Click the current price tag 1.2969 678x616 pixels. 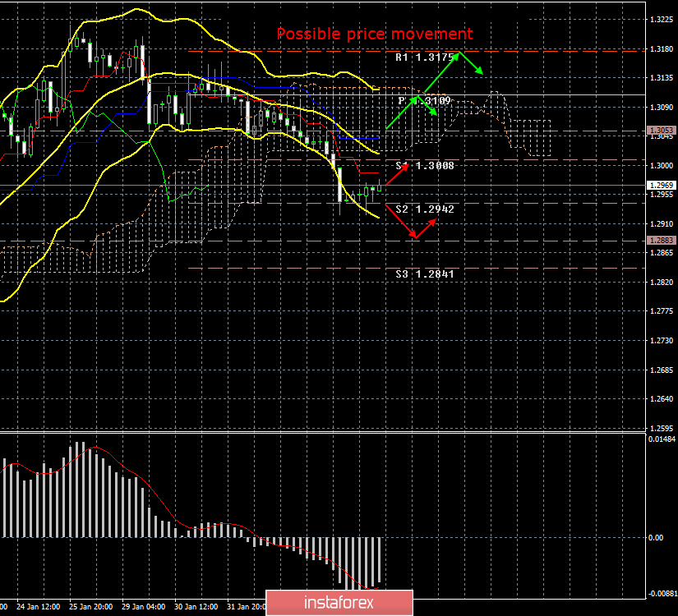tap(661, 185)
